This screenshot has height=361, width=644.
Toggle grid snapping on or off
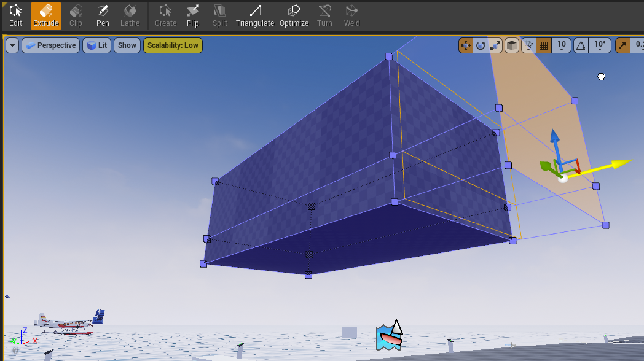[x=543, y=45]
